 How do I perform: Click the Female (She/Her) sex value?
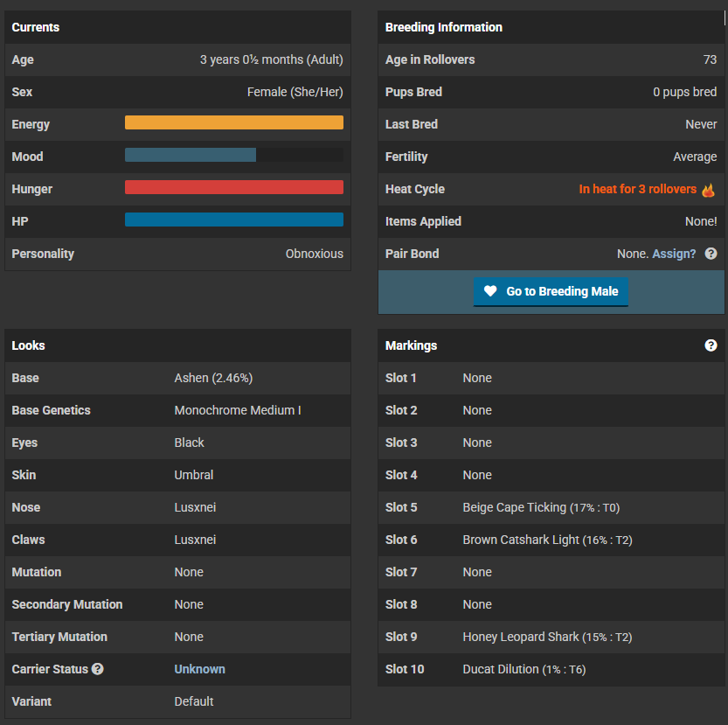click(x=295, y=92)
